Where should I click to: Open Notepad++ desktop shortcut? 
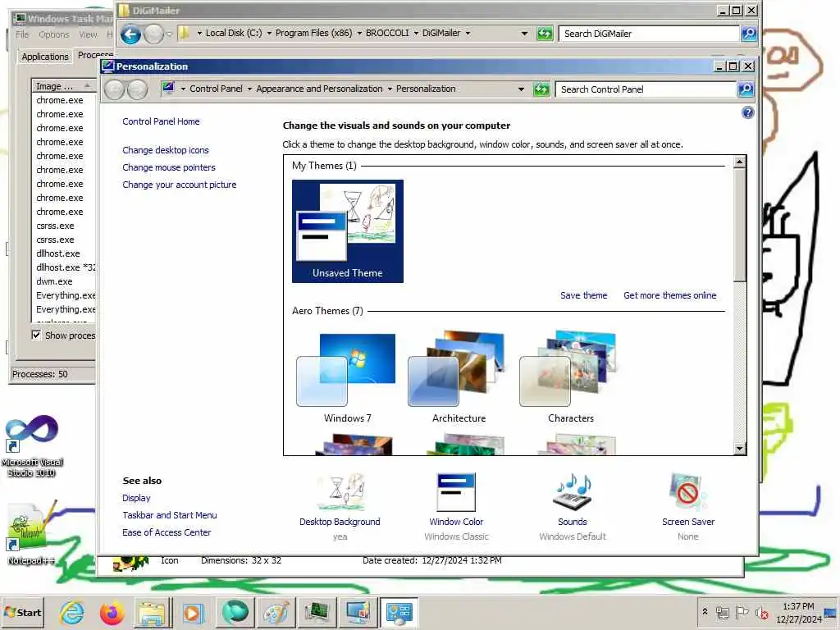31,532
